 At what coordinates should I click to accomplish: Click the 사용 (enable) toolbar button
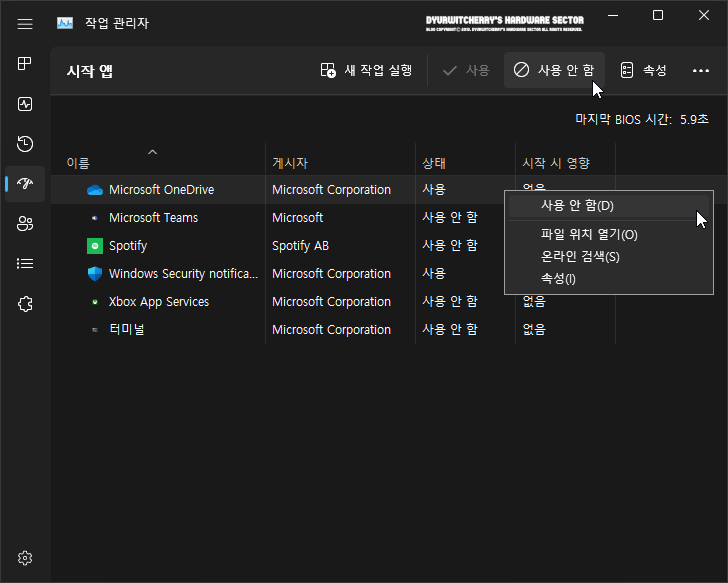(x=466, y=71)
